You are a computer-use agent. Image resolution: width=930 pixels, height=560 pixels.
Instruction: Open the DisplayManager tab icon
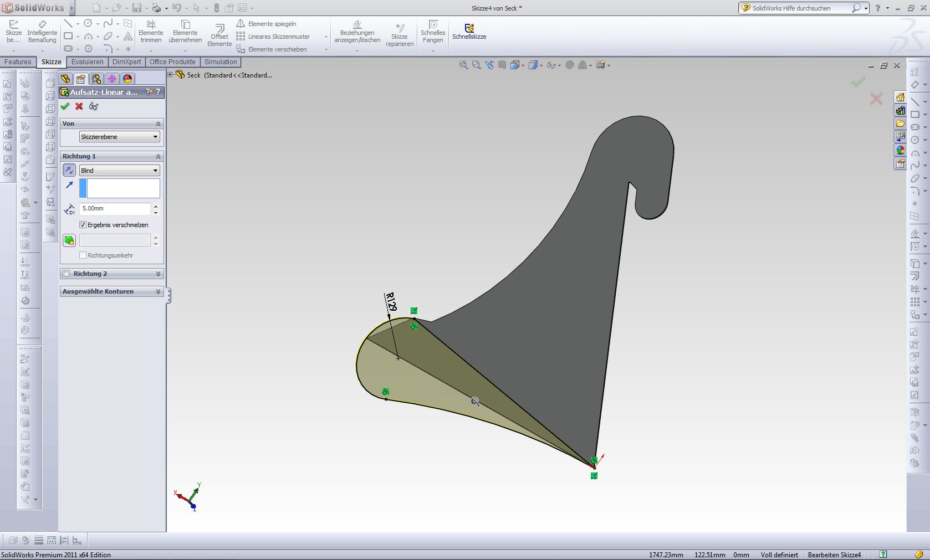(127, 79)
